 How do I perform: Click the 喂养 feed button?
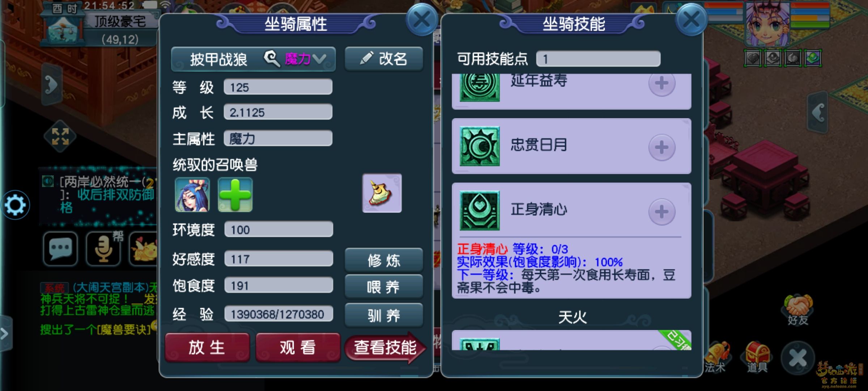pos(384,287)
